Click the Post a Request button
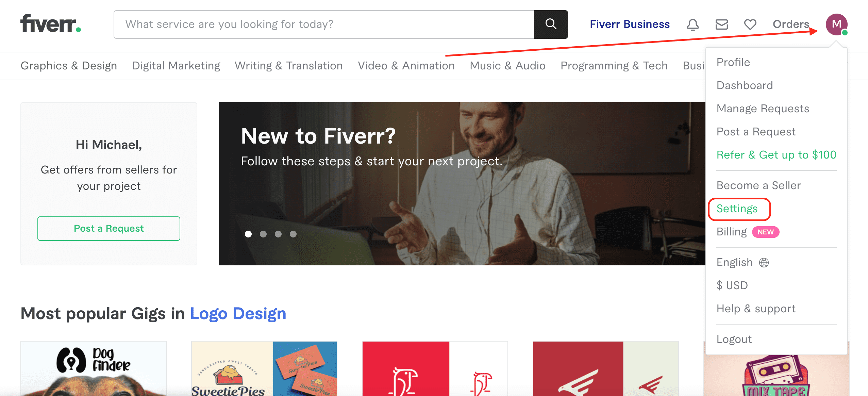Screen dimensions: 868x396 (109, 229)
